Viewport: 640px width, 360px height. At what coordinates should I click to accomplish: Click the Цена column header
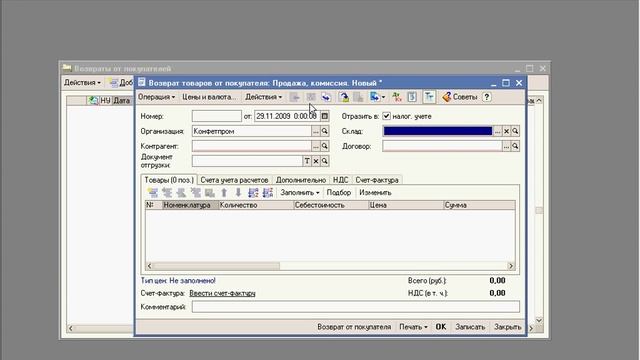pos(406,205)
